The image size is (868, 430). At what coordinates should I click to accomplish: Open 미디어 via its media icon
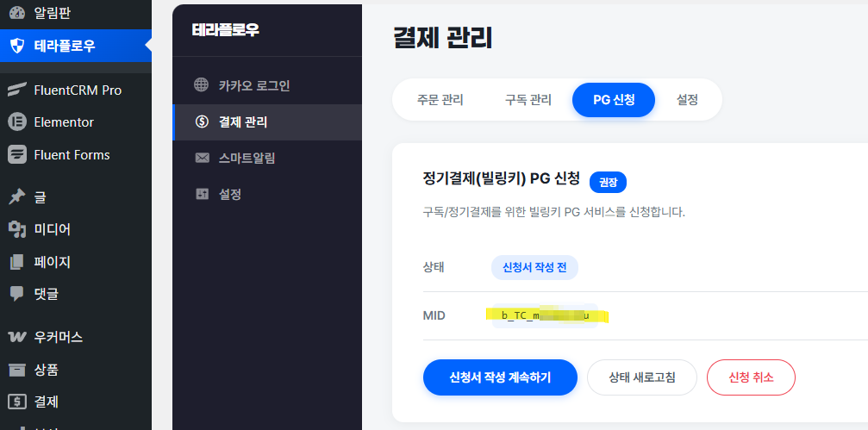16,229
